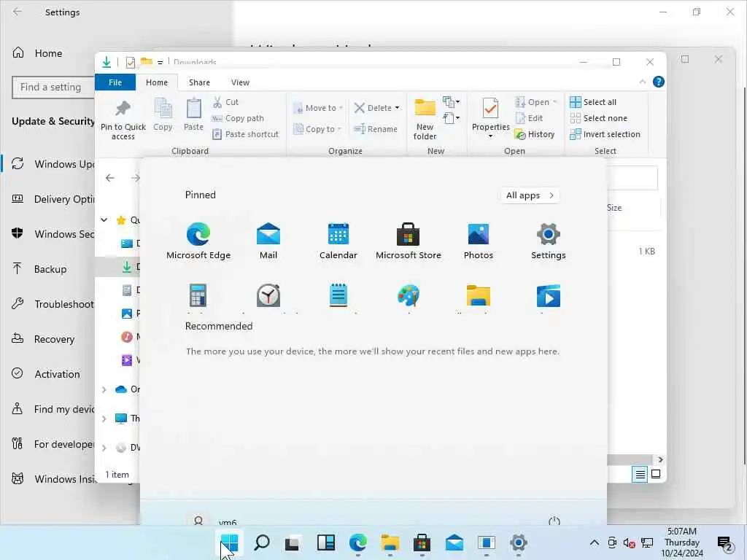Expand the This PC tree node
747x560 pixels.
pos(104,419)
